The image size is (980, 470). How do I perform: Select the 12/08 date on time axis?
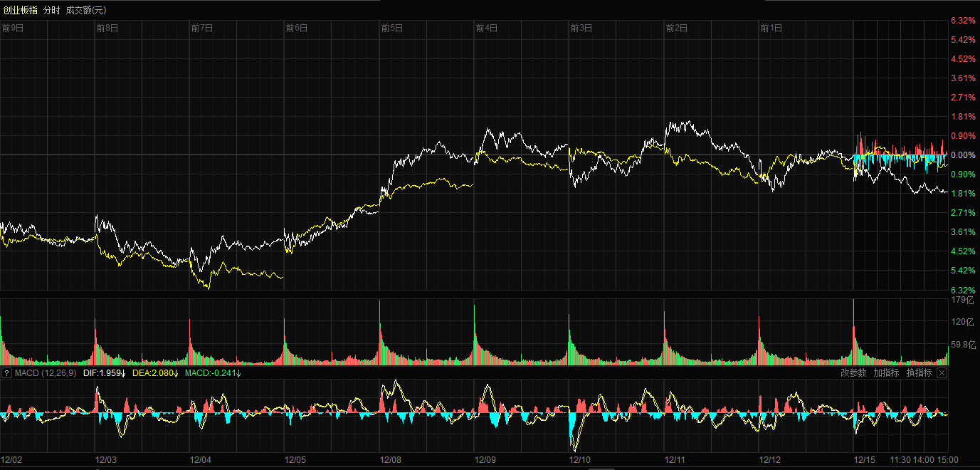[391, 460]
